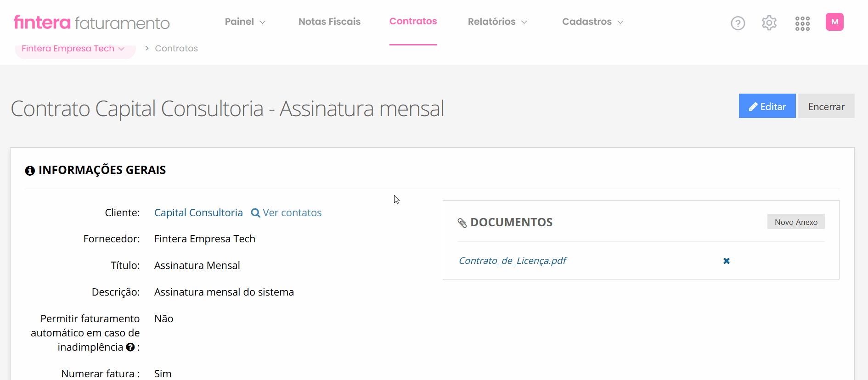Click the contract title heading text
868x380 pixels.
tap(227, 109)
